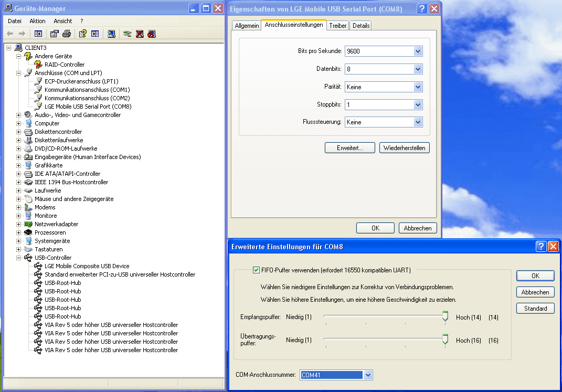
Task: Select the Anschlusseinstellungen tab
Action: coord(294,25)
